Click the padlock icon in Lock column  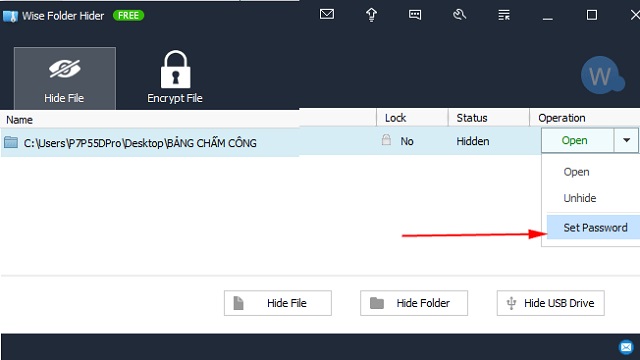pyautogui.click(x=386, y=140)
